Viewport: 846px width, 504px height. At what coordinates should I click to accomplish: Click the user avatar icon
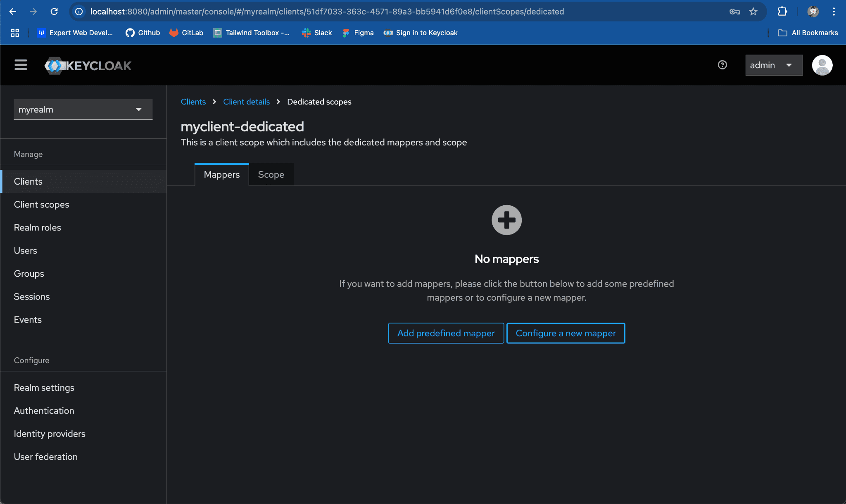[x=822, y=65]
